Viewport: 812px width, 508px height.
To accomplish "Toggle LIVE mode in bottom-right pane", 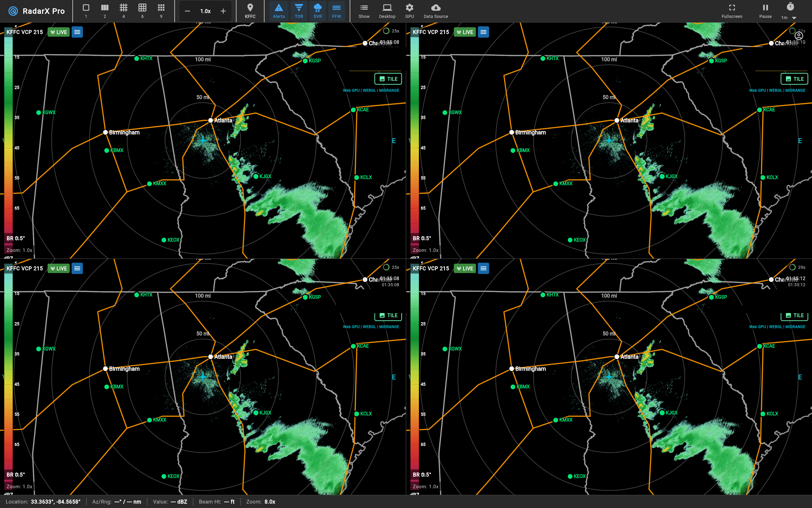I will (x=465, y=268).
